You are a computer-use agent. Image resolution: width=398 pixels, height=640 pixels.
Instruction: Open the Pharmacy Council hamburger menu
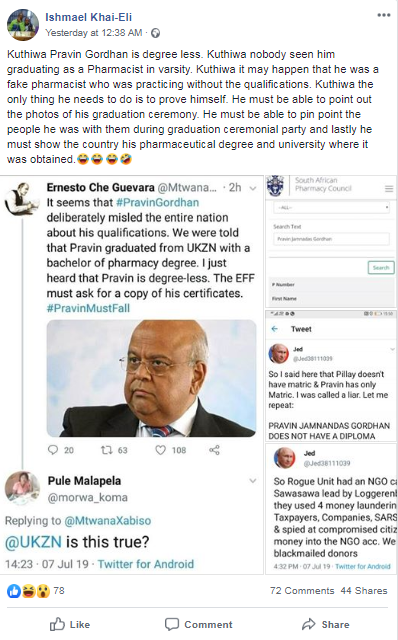389,189
